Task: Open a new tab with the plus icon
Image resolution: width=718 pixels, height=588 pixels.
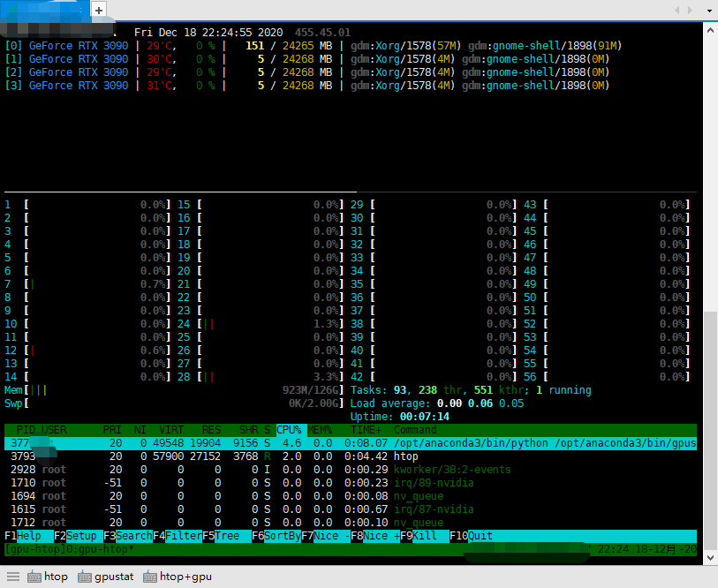Action: coord(97,10)
